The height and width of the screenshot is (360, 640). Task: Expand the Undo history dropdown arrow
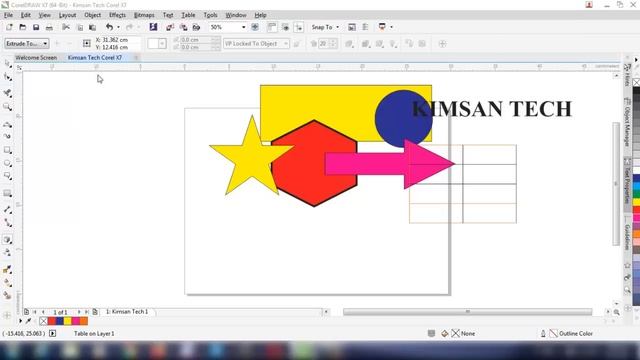tap(118, 27)
